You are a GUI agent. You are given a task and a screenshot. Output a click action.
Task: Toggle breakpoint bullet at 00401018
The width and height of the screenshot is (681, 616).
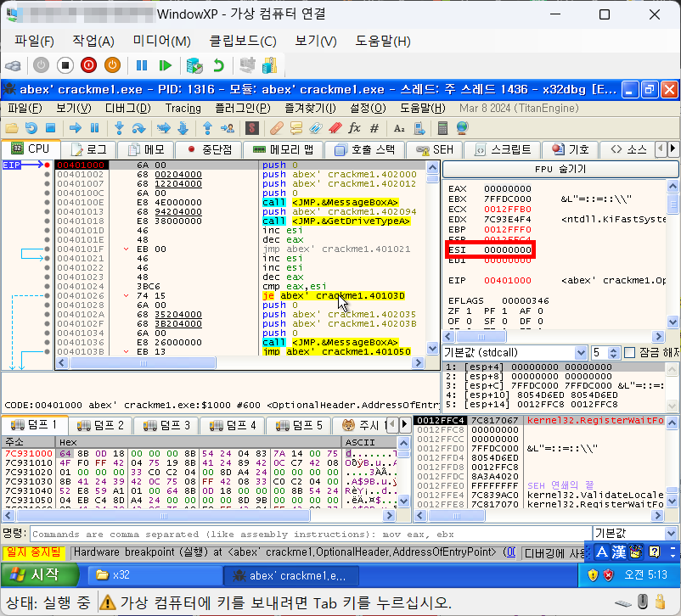point(47,221)
